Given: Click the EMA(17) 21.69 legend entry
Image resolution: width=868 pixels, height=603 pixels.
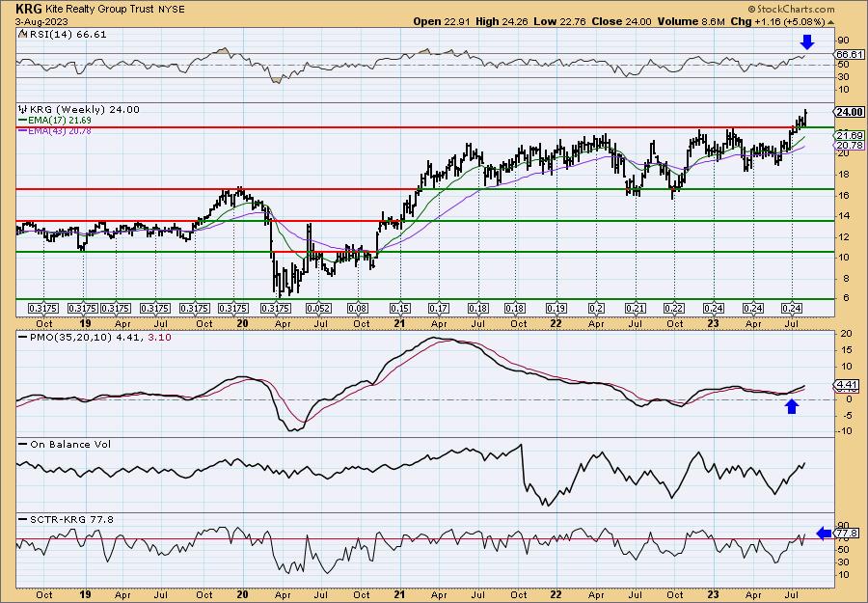Looking at the screenshot, I should coord(60,121).
